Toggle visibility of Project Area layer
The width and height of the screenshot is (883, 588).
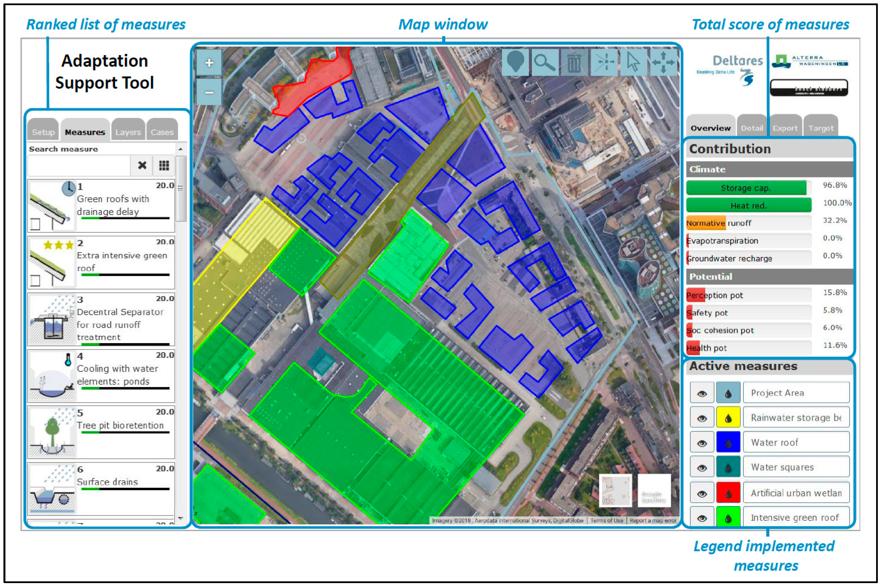tap(702, 393)
